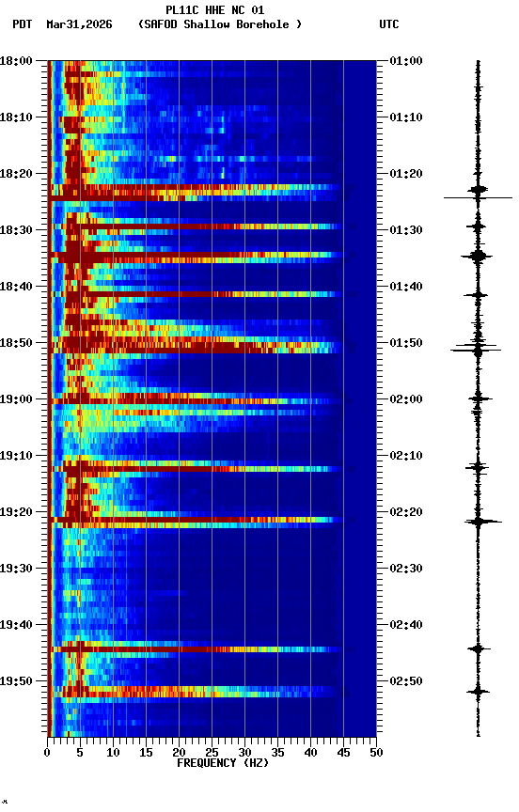Click the '50' frequency axis label
This screenshot has height=812, width=519.
click(x=377, y=753)
